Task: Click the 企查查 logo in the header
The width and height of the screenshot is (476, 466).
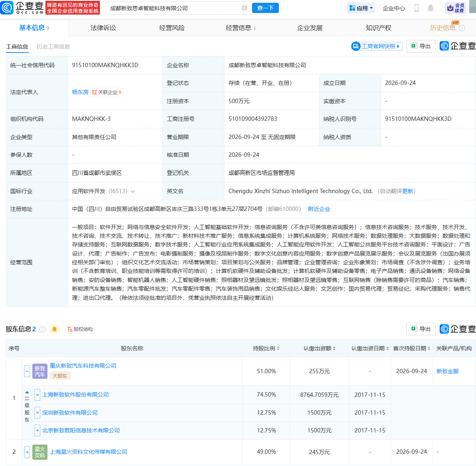Action: point(23,8)
